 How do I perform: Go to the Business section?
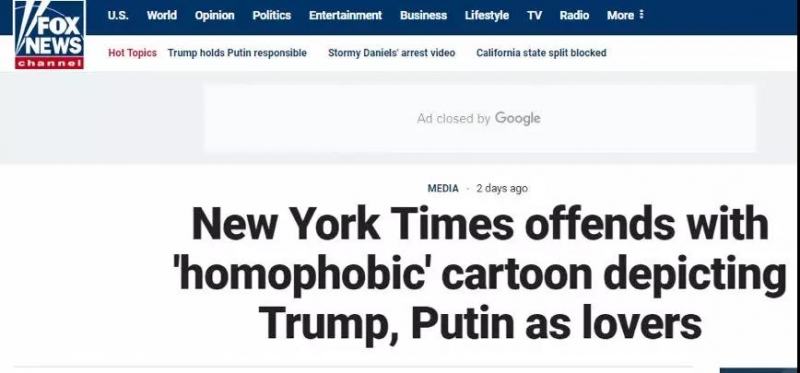point(423,15)
